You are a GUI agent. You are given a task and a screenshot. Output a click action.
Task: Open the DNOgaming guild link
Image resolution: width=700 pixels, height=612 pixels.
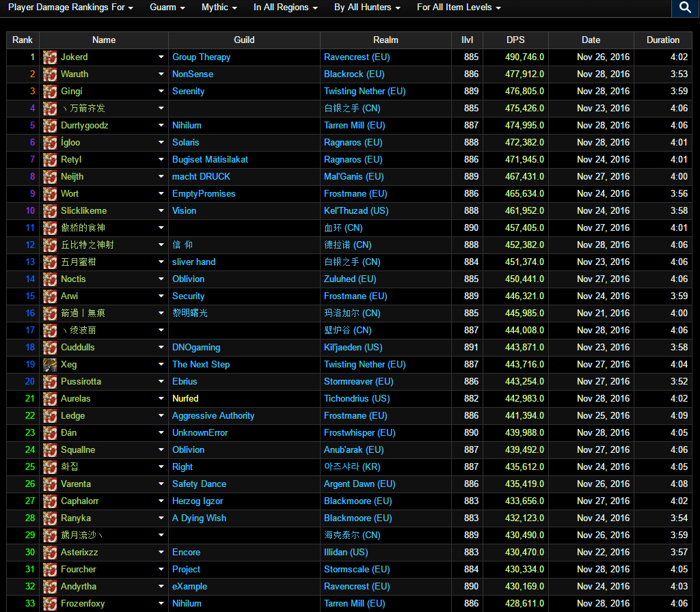coord(196,348)
